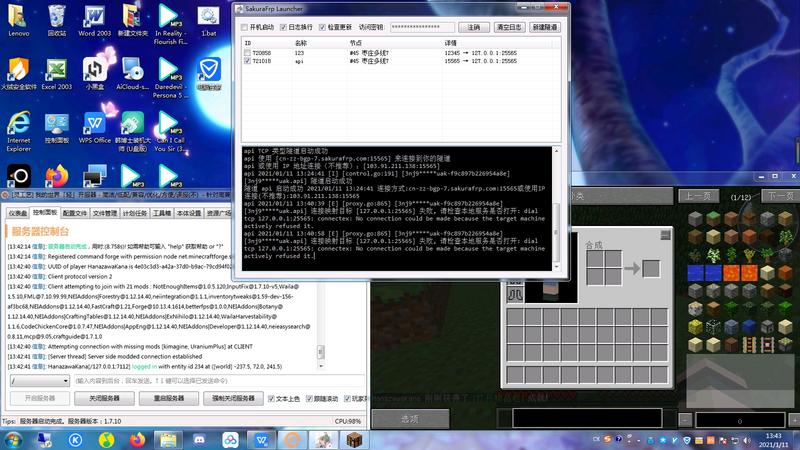Screen dimensions: 800x450
Task: Open Firefox from the taskbar
Action: coord(137,440)
